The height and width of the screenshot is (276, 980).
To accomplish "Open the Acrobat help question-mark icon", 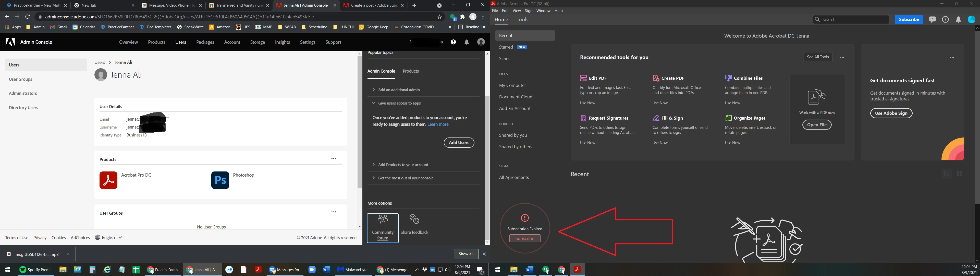I will 945,19.
